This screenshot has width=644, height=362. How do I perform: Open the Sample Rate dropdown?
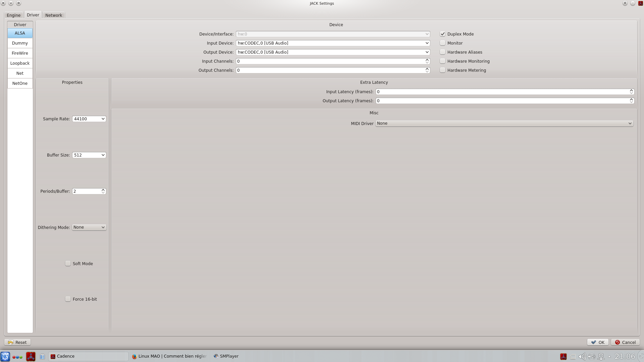[89, 119]
